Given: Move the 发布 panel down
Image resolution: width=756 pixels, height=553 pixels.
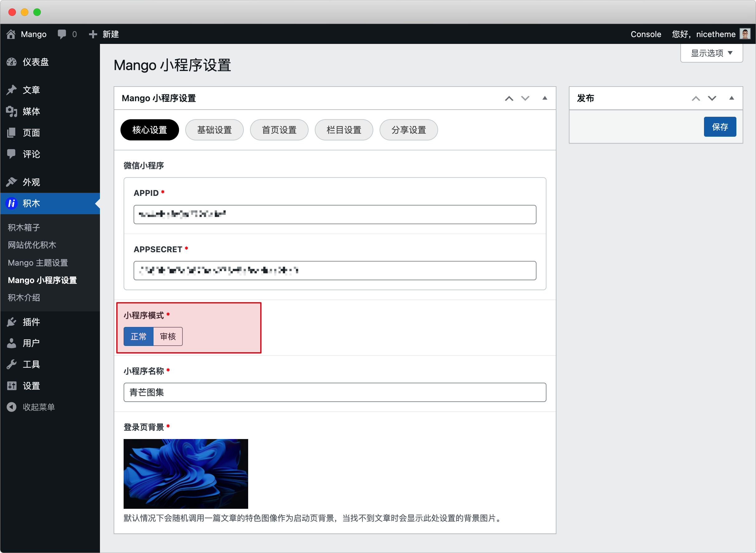Looking at the screenshot, I should coord(712,98).
